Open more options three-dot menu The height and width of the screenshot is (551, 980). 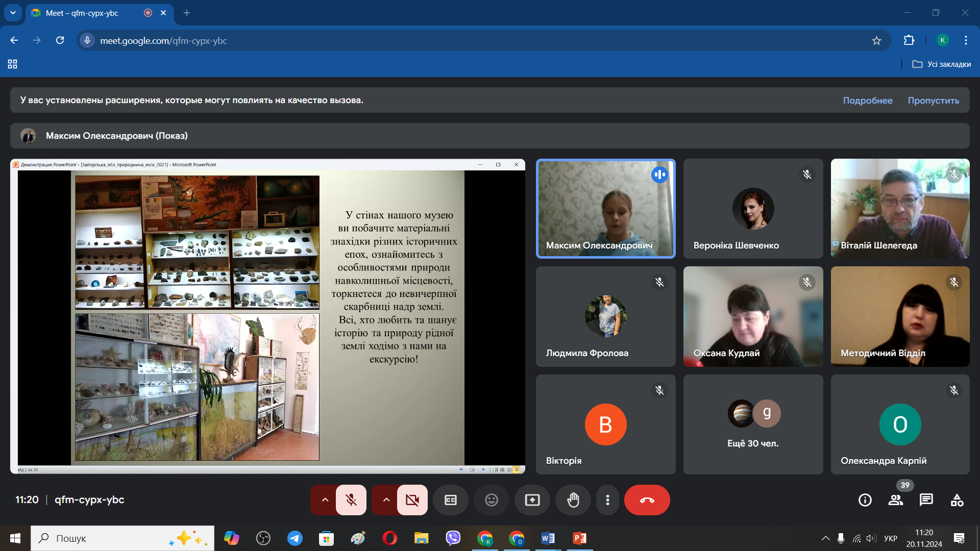(x=607, y=500)
